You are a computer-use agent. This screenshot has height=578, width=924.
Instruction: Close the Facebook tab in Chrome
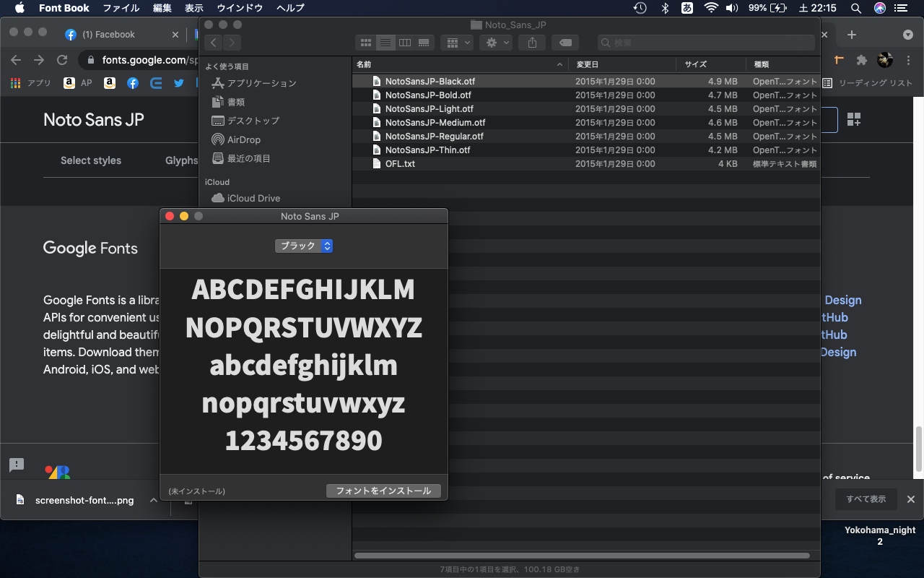click(175, 34)
